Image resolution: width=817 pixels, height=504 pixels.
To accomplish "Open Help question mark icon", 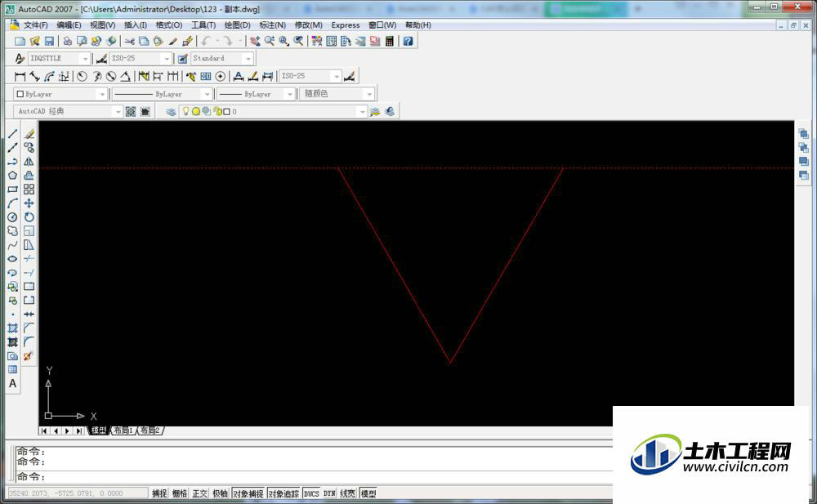I will pyautogui.click(x=408, y=41).
